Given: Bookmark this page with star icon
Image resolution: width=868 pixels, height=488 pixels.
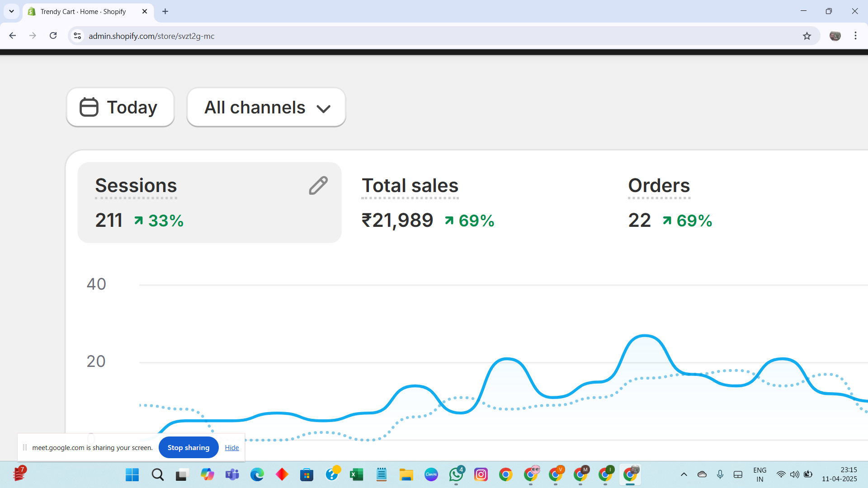Looking at the screenshot, I should click(x=807, y=36).
